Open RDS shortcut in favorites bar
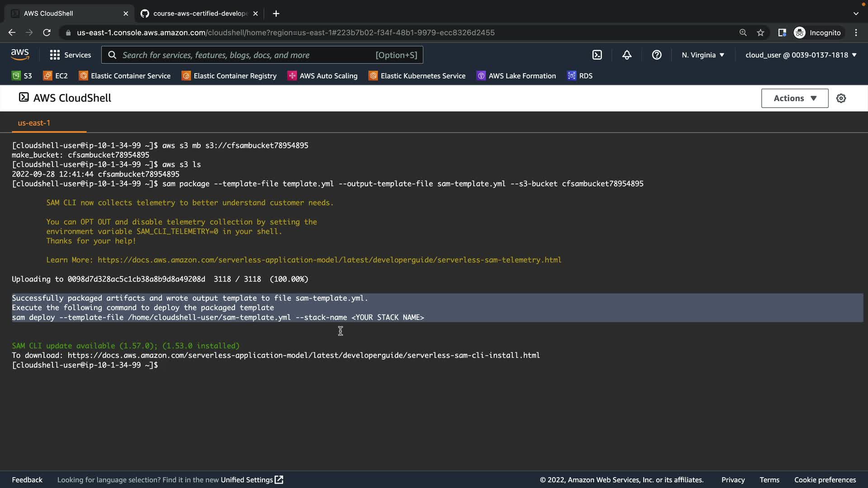868x488 pixels. [580, 76]
